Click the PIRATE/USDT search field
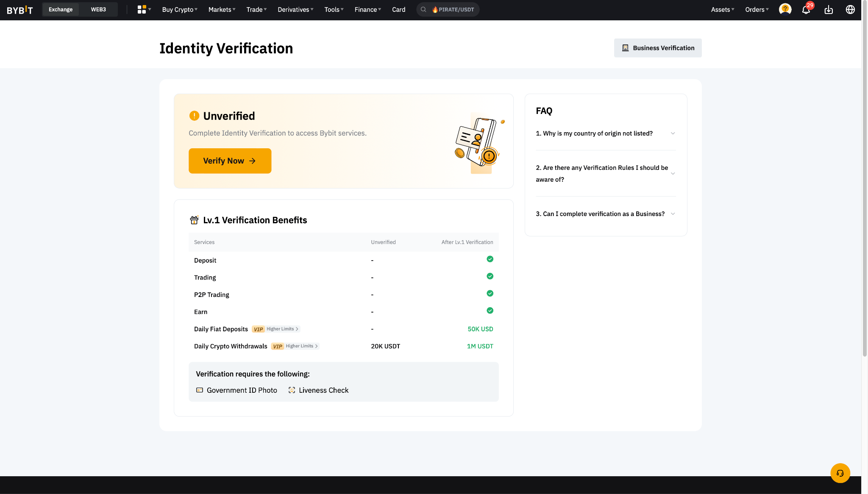Image resolution: width=868 pixels, height=494 pixels. coord(448,9)
